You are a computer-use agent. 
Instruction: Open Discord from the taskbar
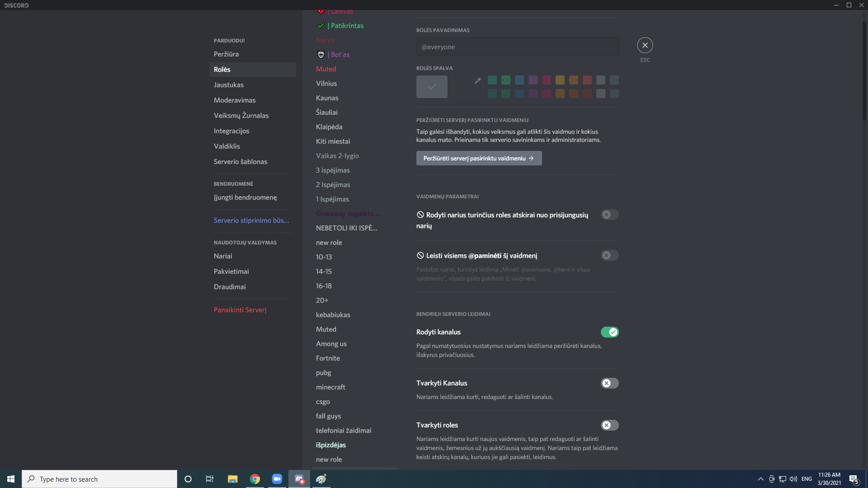coord(299,479)
